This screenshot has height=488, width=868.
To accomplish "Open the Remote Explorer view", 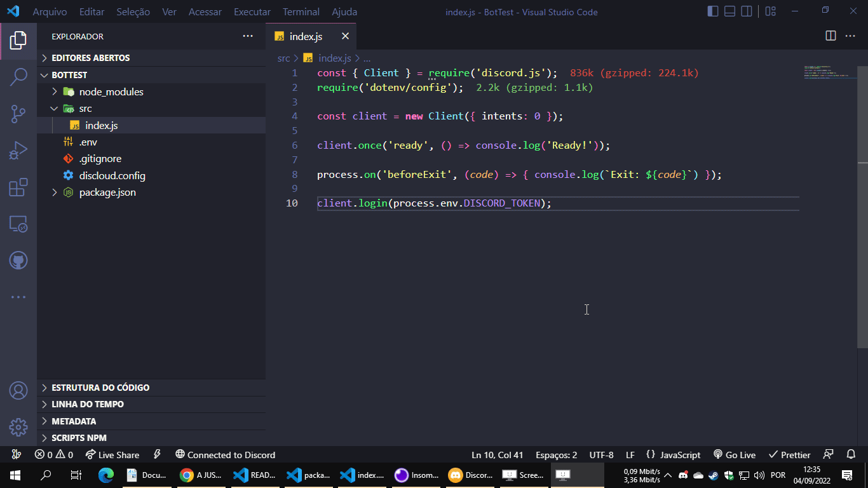I will (x=18, y=224).
